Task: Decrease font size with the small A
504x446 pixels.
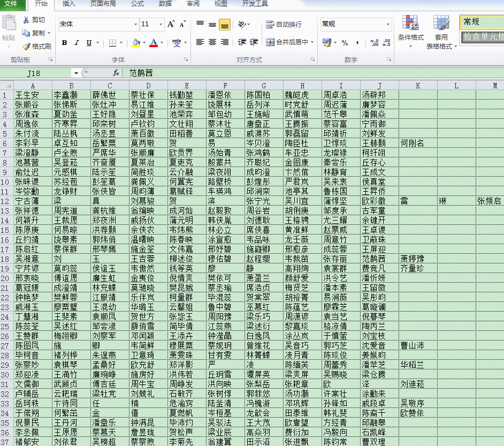Action: coord(182,24)
